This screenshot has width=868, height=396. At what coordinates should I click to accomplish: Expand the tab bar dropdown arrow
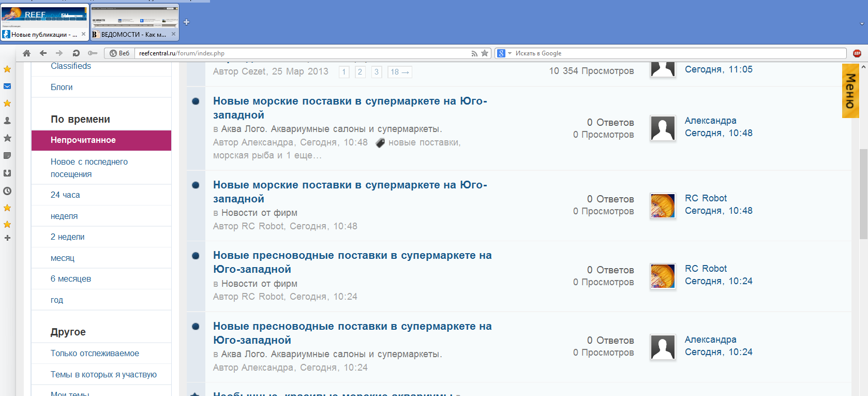(x=862, y=24)
